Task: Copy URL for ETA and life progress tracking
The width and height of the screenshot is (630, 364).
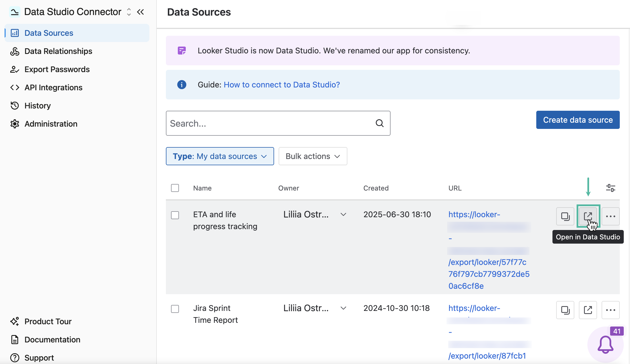Action: coord(565,216)
